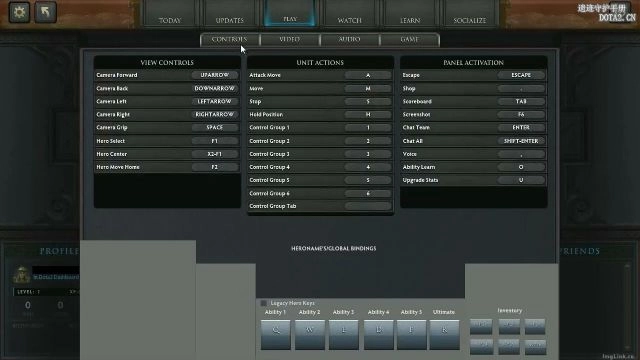The height and width of the screenshot is (360, 640).
Task: Change Chat All SHIFT-ENTER binding
Action: (521, 141)
